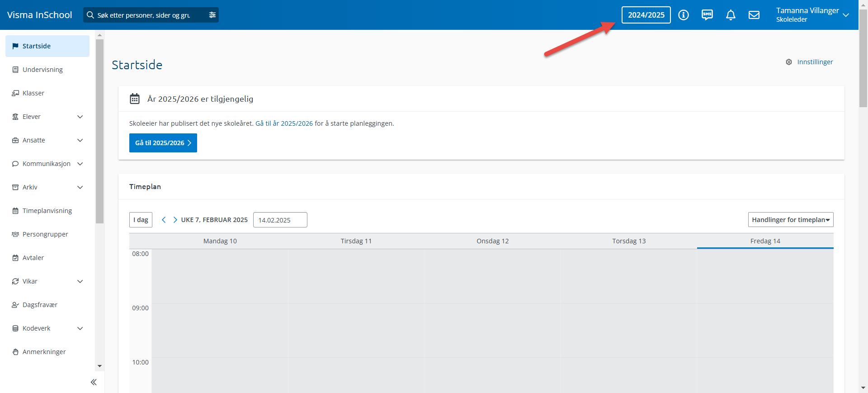This screenshot has width=868, height=393.
Task: Click the Gå til 2025/2026 button
Action: (163, 143)
